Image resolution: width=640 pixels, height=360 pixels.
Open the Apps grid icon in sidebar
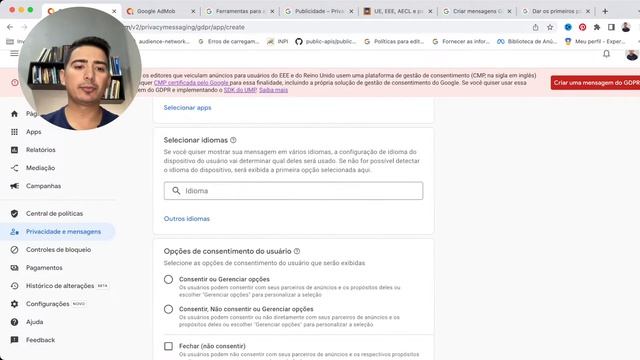pos(14,132)
